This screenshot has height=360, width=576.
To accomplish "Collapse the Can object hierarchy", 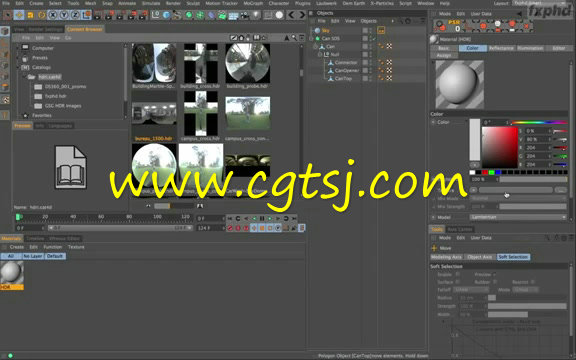I will tap(315, 46).
